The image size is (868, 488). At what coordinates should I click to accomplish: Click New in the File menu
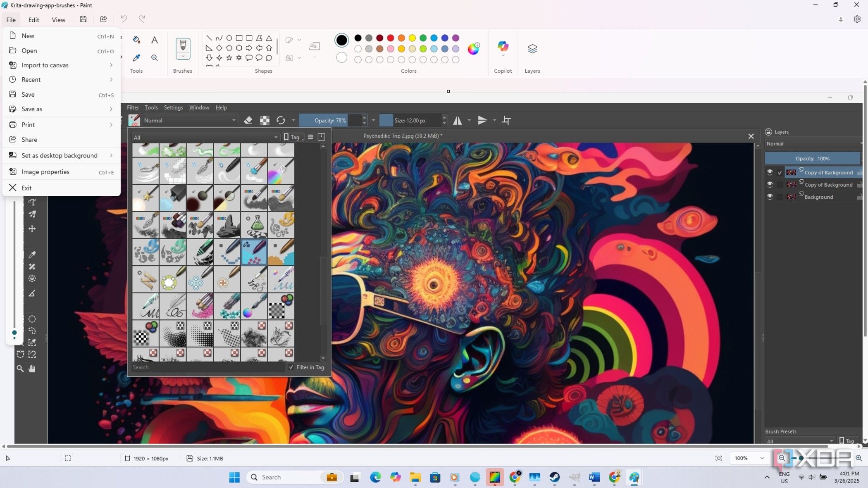[x=61, y=36]
